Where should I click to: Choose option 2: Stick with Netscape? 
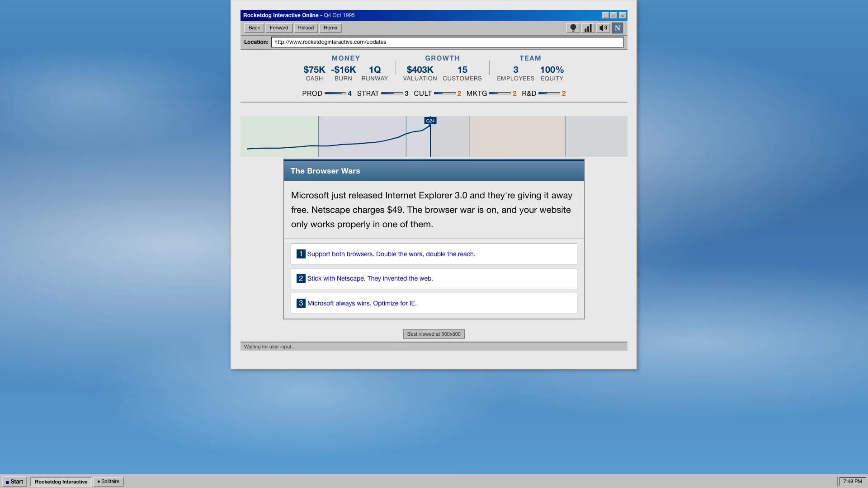pos(434,278)
